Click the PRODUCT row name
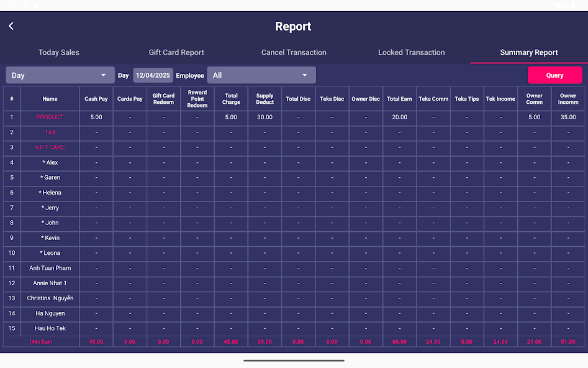This screenshot has width=588, height=368. (50, 117)
